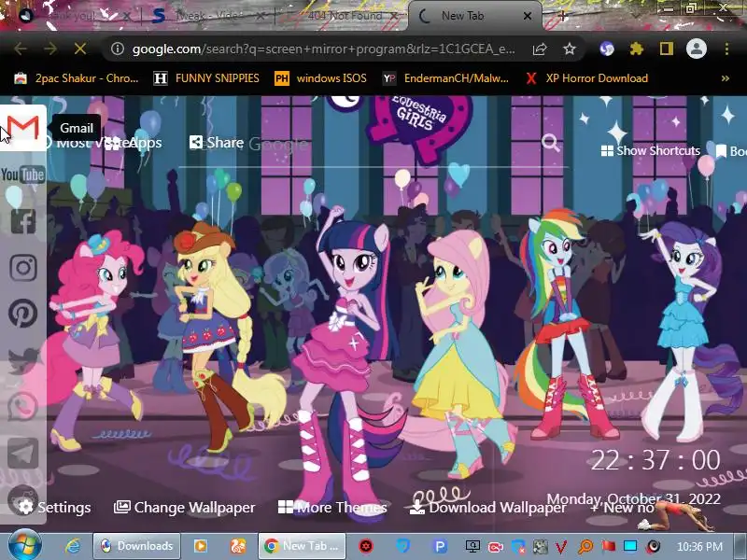Open Telegram from the left sidebar
This screenshot has height=560, width=747.
tap(22, 453)
